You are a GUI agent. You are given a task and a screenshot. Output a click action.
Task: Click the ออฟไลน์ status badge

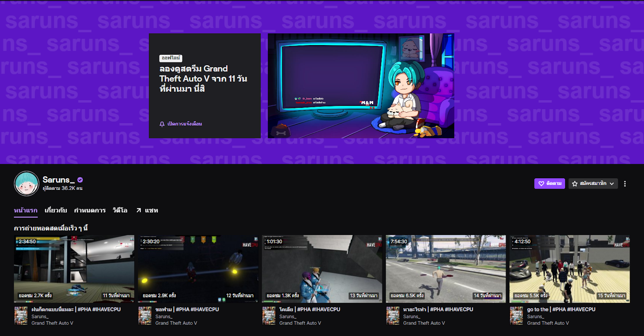pyautogui.click(x=171, y=58)
